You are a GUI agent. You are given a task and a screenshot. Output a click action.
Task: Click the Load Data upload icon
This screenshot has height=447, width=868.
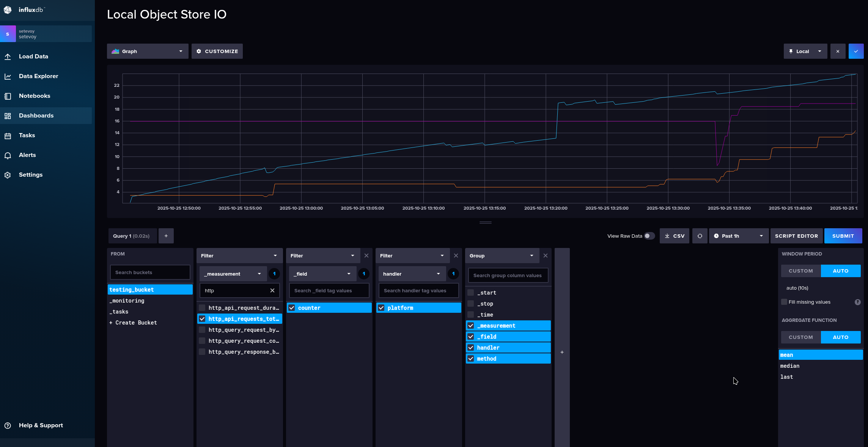pyautogui.click(x=8, y=56)
